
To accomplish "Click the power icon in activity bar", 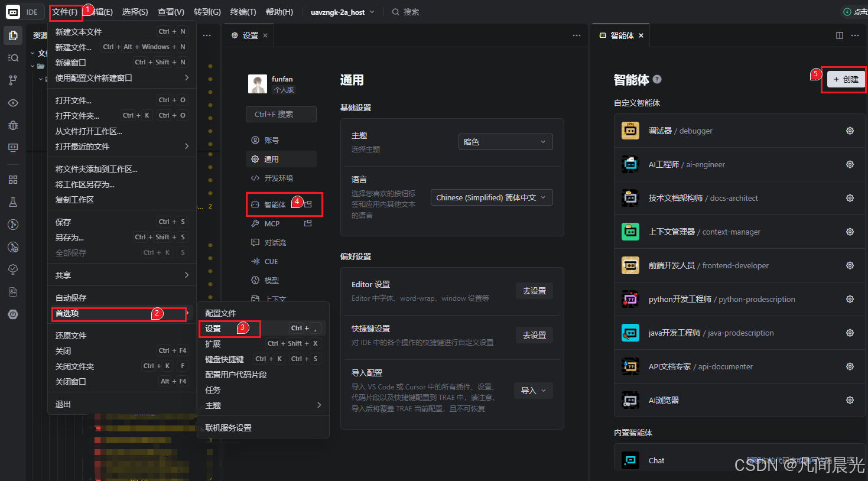I will pyautogui.click(x=13, y=314).
